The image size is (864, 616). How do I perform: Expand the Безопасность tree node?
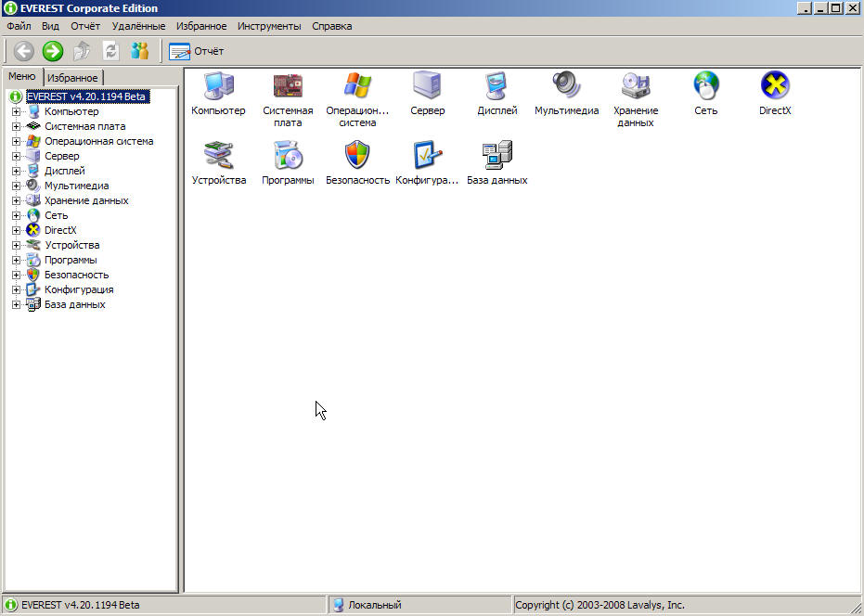pos(16,275)
